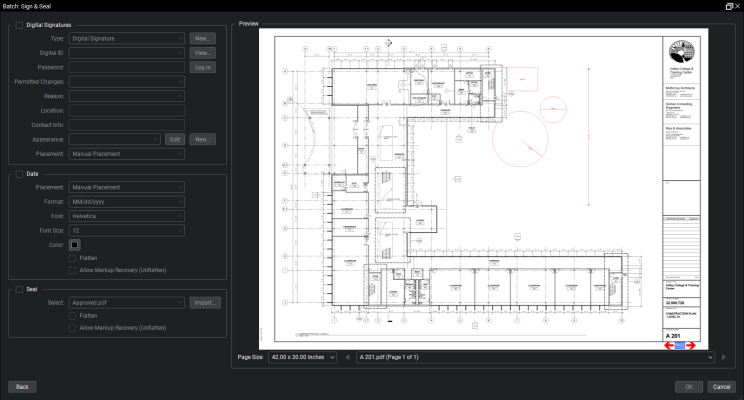
Task: Open the Digital ID dropdown
Action: [127, 53]
